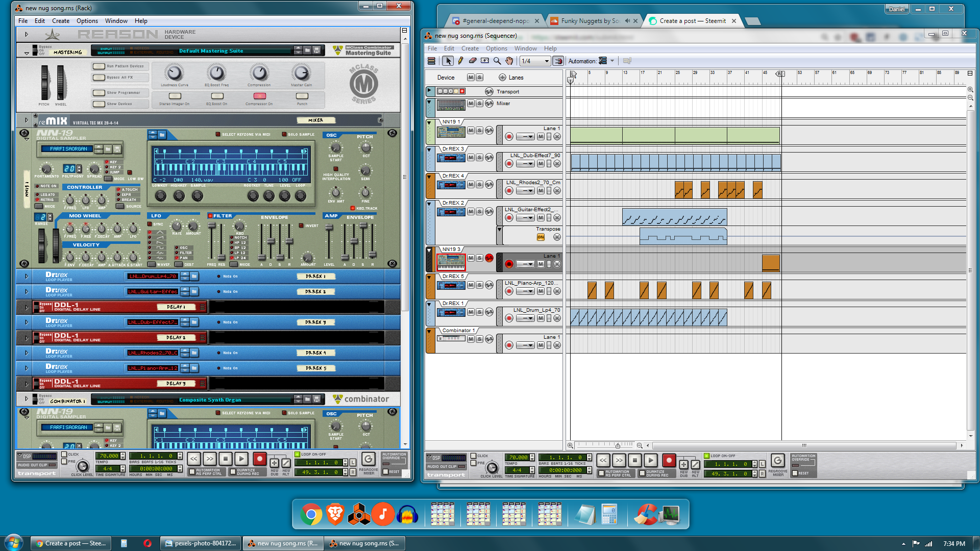
Task: Click record-enable on NN19 3 track
Action: 509,264
